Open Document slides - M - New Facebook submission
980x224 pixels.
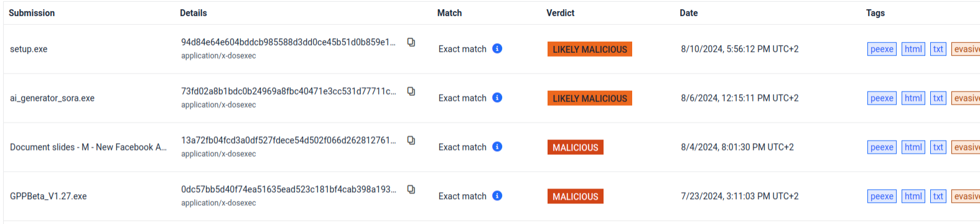pyautogui.click(x=88, y=147)
